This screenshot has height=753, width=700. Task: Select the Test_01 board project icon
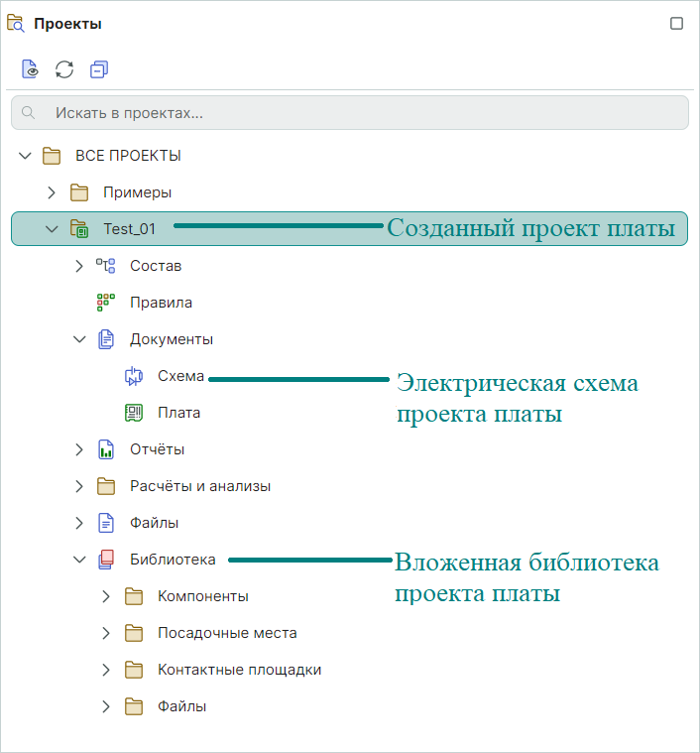point(79,229)
